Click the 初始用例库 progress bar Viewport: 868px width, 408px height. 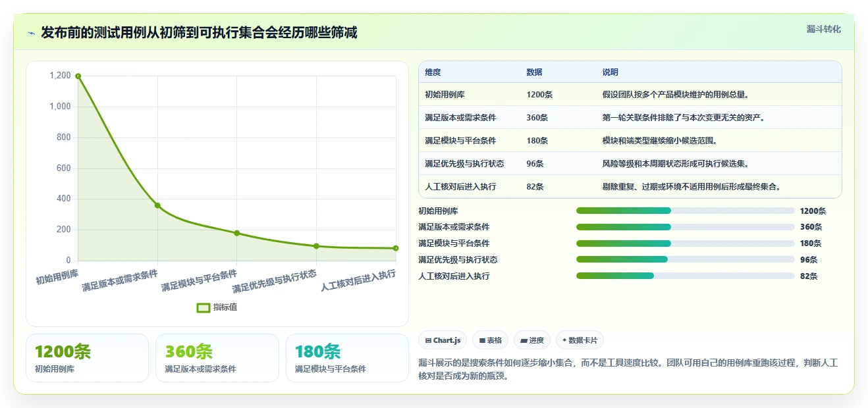685,211
